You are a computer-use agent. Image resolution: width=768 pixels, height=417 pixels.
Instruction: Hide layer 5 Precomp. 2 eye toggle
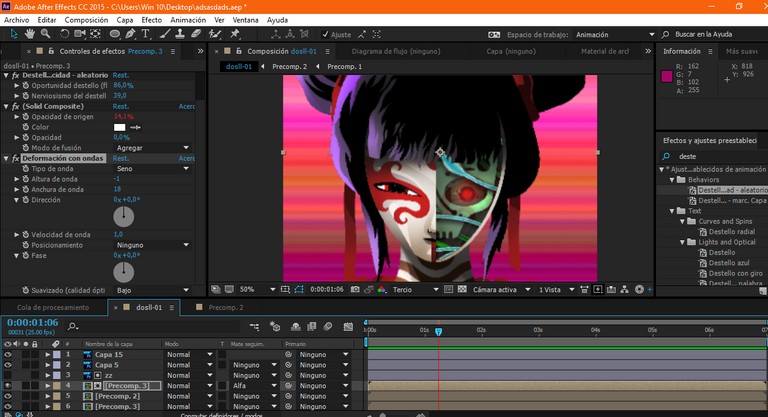(x=7, y=396)
